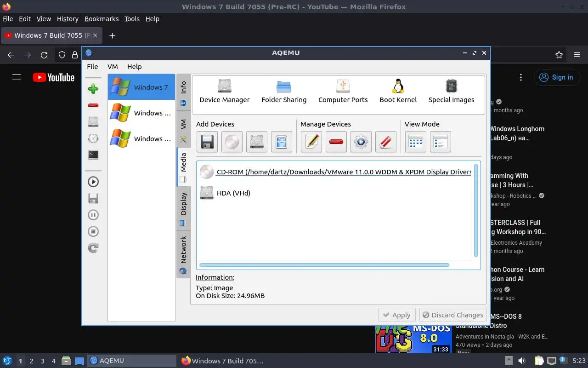The height and width of the screenshot is (368, 588).
Task: Open Firefox Tools menu
Action: tap(132, 19)
